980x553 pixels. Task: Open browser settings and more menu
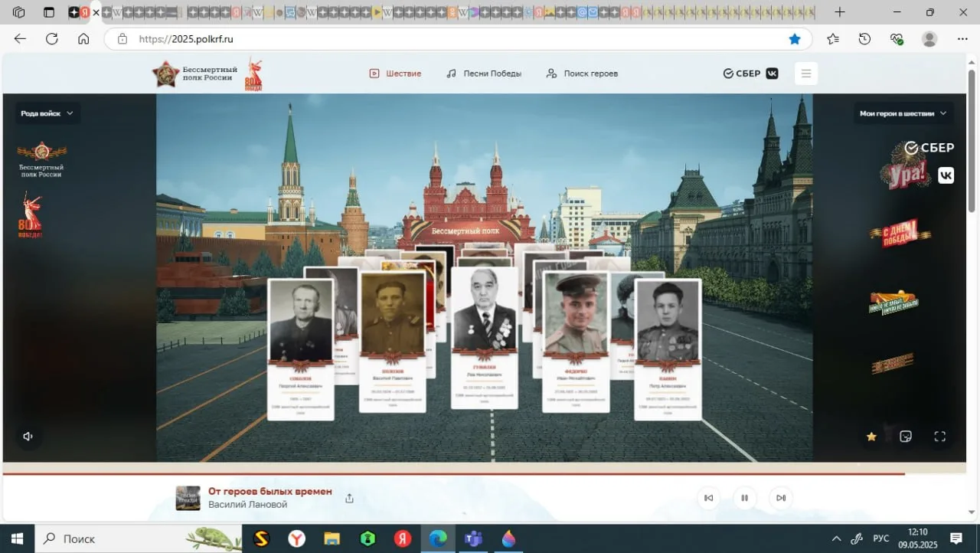(962, 39)
